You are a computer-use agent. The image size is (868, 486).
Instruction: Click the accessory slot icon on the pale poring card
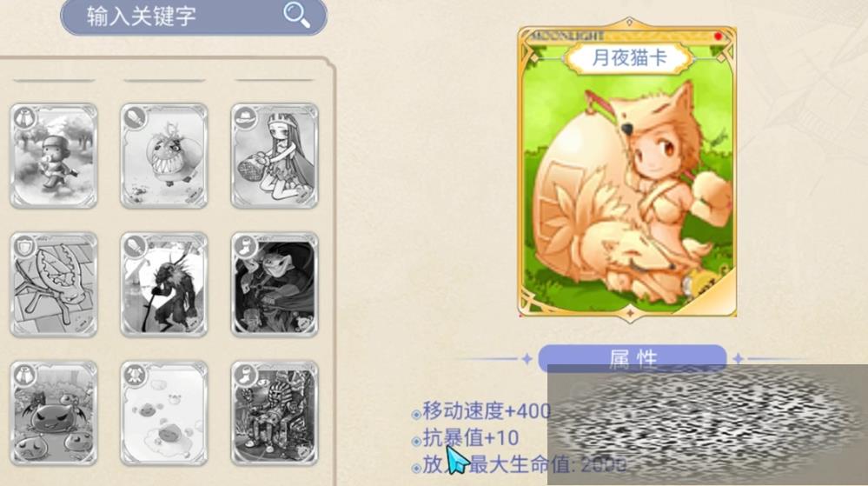[134, 376]
